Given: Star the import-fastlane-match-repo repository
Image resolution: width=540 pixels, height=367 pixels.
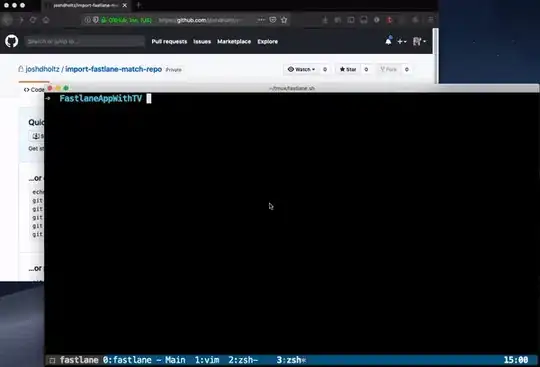Looking at the screenshot, I should [x=348, y=69].
